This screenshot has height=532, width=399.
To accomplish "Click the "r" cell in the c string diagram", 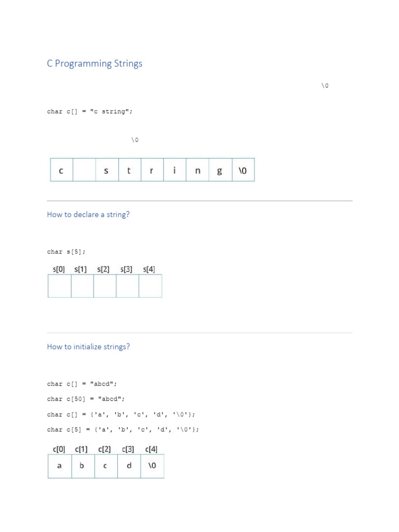I will (152, 170).
